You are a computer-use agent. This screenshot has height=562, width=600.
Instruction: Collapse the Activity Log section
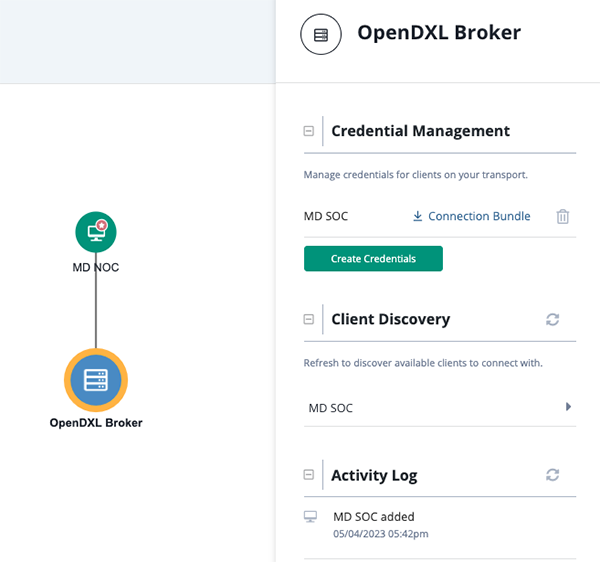(x=309, y=475)
